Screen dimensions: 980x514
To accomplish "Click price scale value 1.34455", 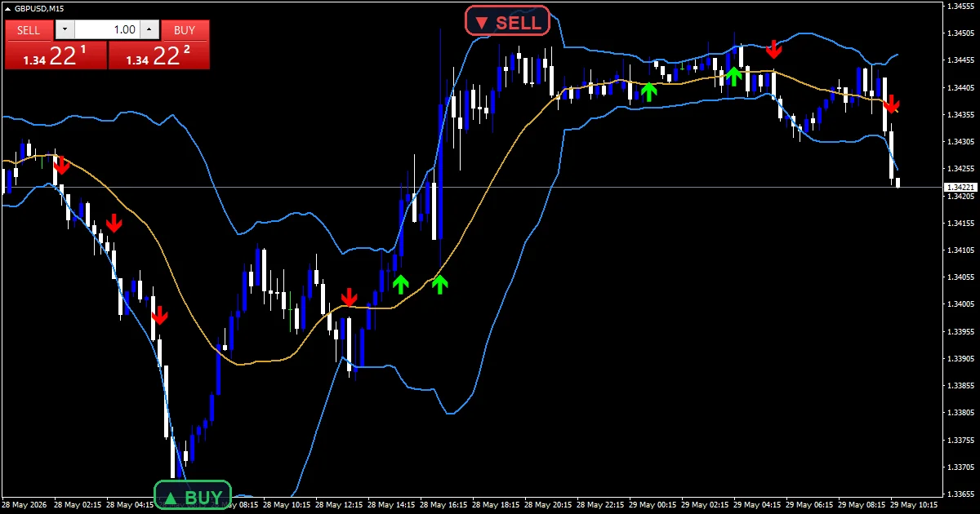I will [x=960, y=60].
